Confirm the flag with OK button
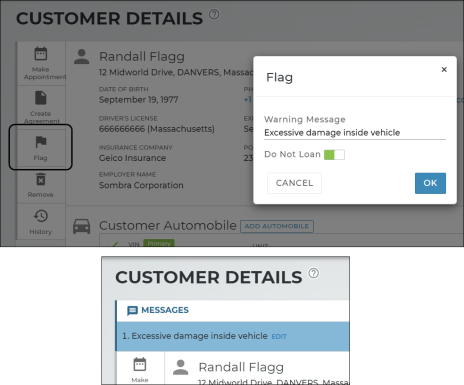464x385 pixels. 430,183
